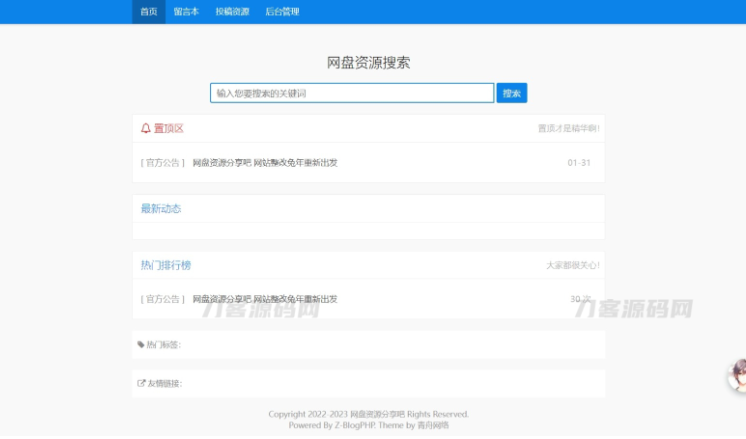Open the 留言本 navigation item
The height and width of the screenshot is (439, 746).
coord(186,12)
